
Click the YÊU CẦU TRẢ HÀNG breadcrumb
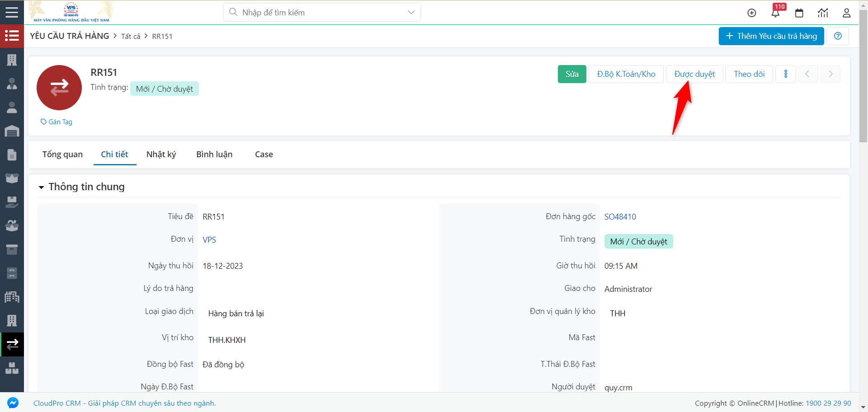[70, 36]
